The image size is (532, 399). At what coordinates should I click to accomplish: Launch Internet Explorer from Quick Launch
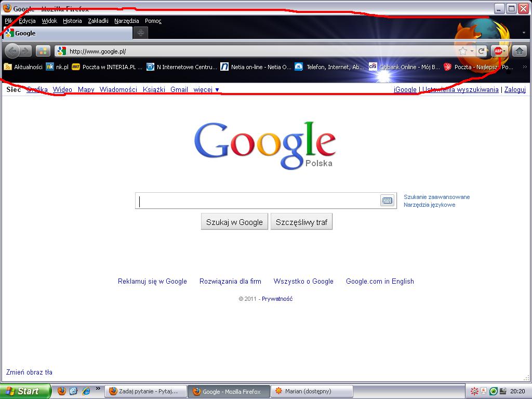tap(86, 391)
